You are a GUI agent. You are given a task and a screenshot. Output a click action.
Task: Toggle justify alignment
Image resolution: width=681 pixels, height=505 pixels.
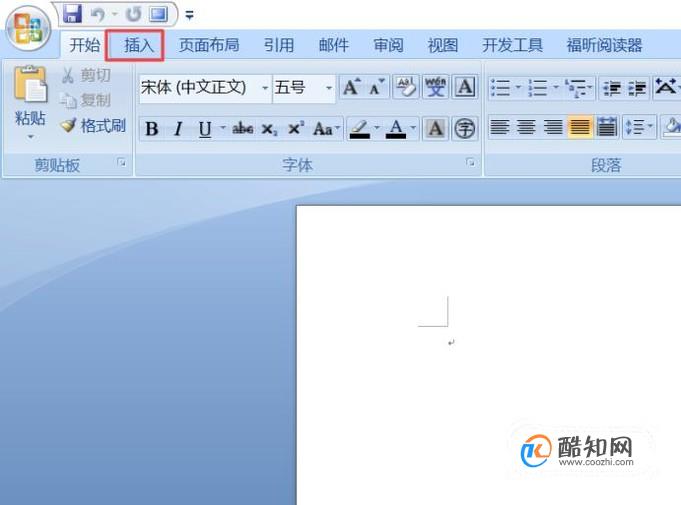pos(580,127)
